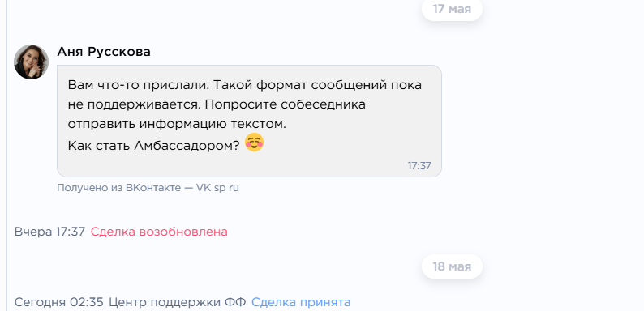Select the 18 мая date chip
The image size is (644, 311).
(452, 266)
